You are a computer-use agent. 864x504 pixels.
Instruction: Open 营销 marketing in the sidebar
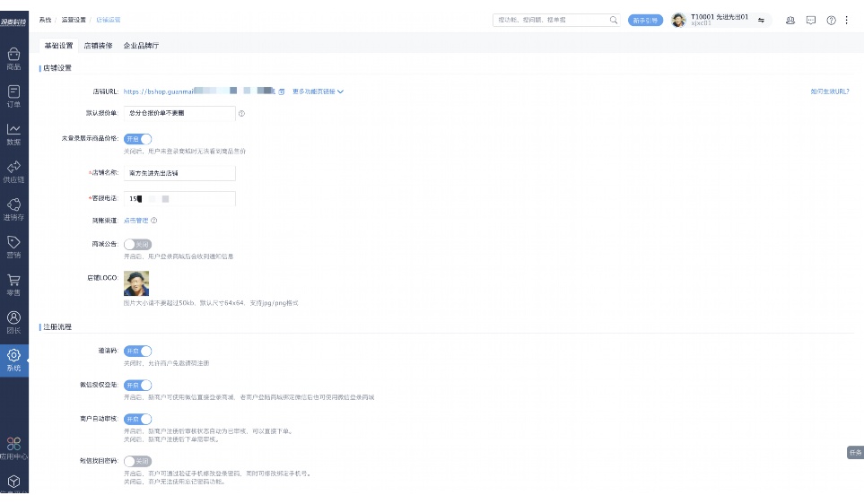[13, 247]
